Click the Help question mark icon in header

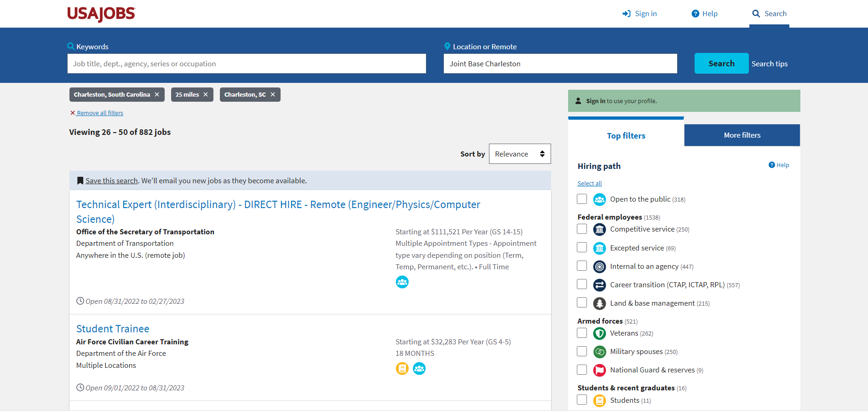click(x=696, y=14)
